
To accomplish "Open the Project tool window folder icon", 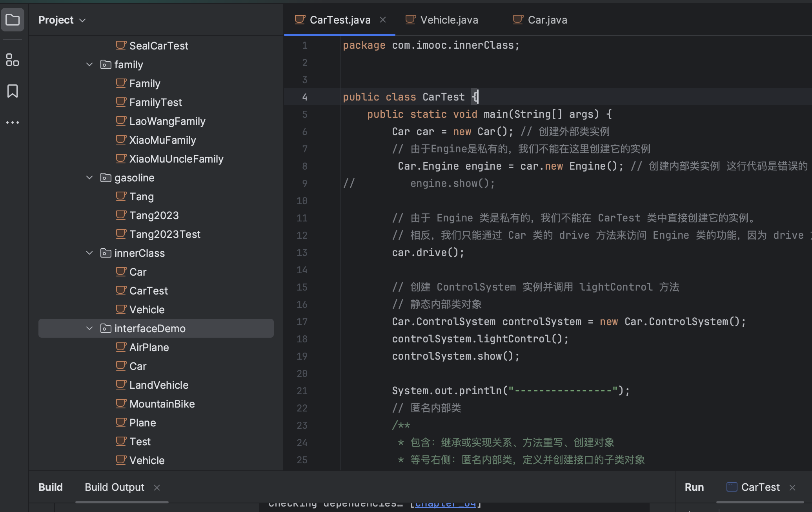I will pos(13,20).
